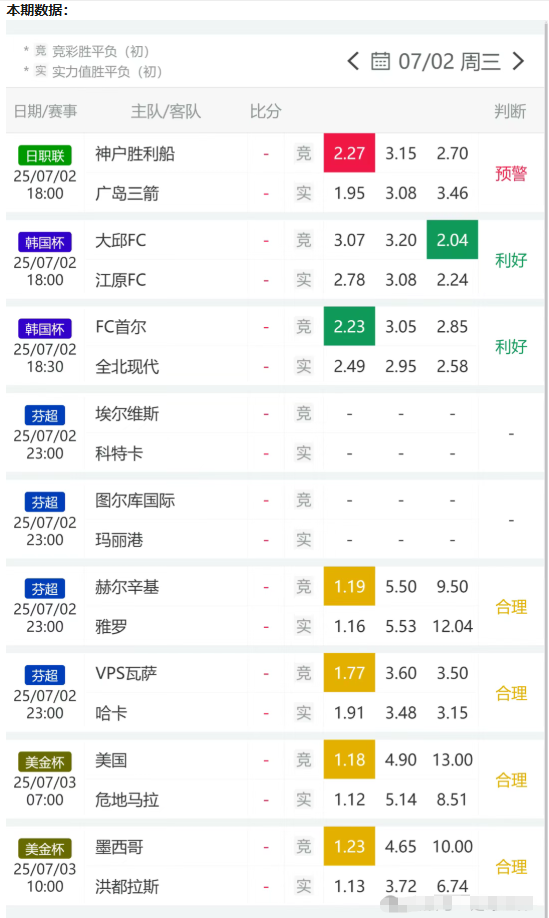Viewport: 549px width, 918px height.
Task: Click the 竞 icon in 神户胜利船 row
Action: click(x=303, y=153)
